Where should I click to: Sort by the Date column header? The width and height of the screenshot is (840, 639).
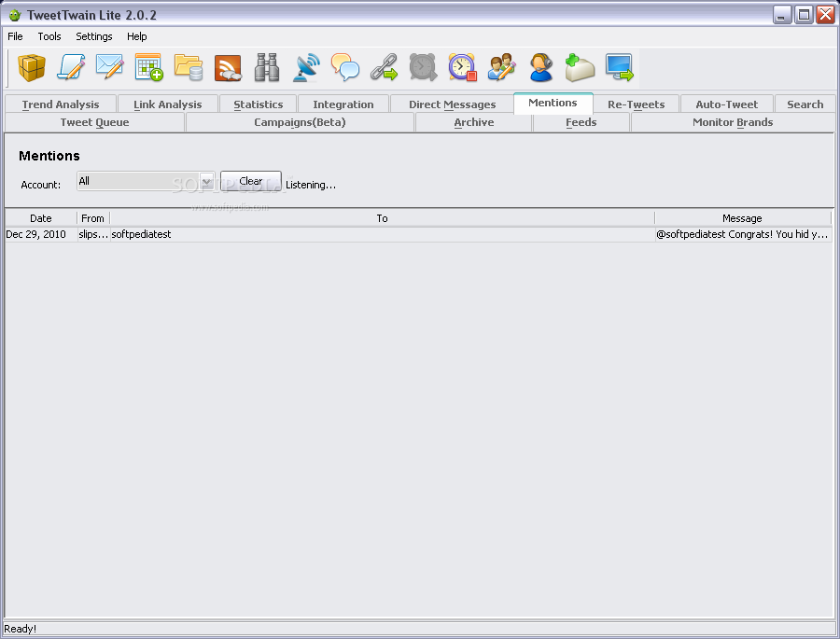click(x=41, y=218)
